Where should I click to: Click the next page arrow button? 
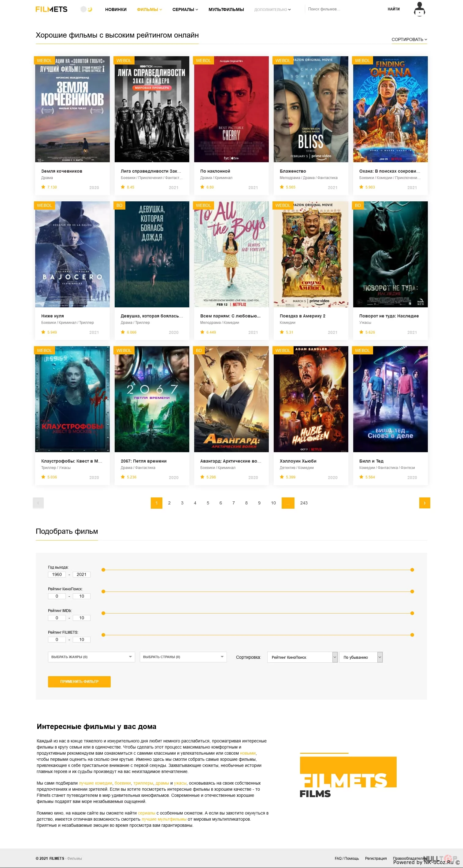click(424, 503)
